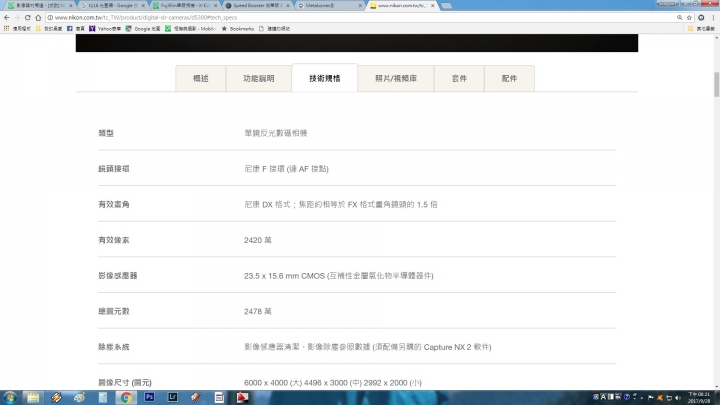
Task: Click the zoom magnifier icon in address bar
Action: pos(680,17)
